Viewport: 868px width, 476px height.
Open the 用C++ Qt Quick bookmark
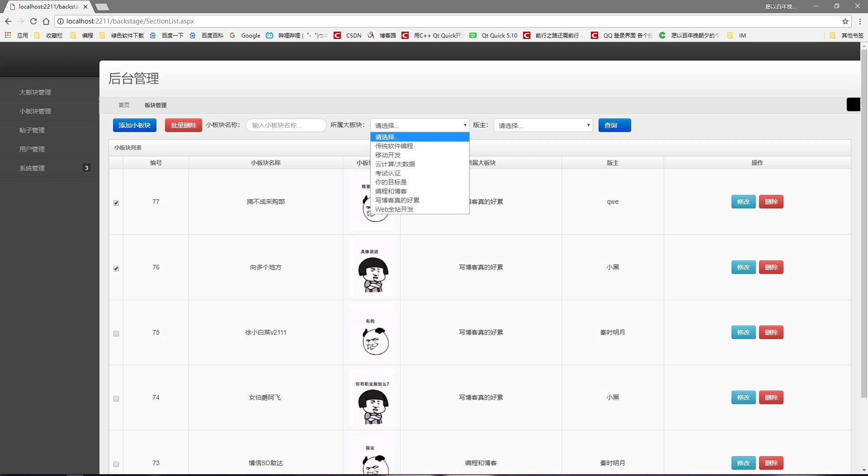tap(432, 35)
